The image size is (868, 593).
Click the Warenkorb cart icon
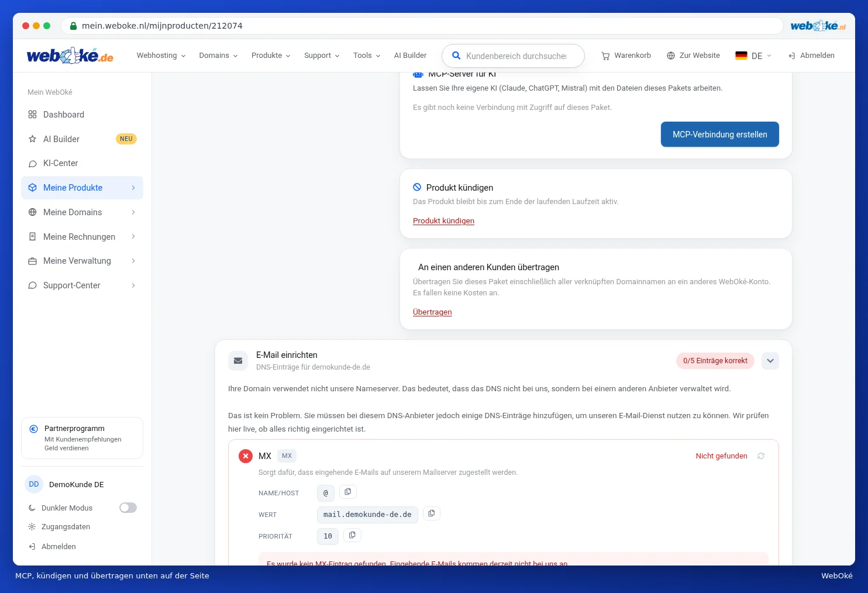pyautogui.click(x=605, y=56)
